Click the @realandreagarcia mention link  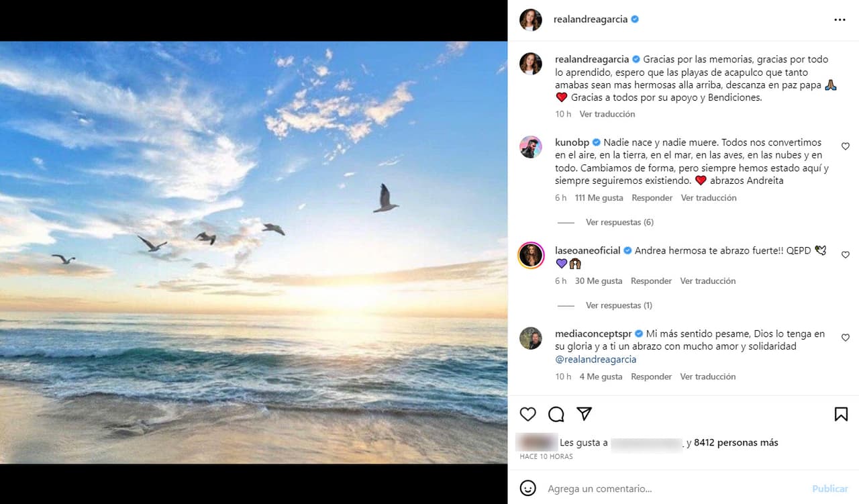tap(596, 360)
